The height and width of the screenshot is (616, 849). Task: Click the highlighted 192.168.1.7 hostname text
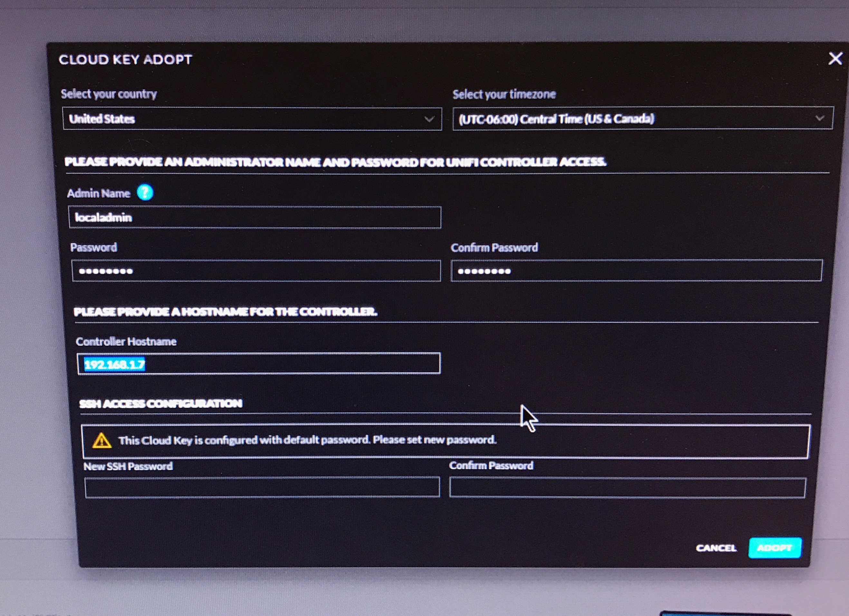(x=115, y=364)
